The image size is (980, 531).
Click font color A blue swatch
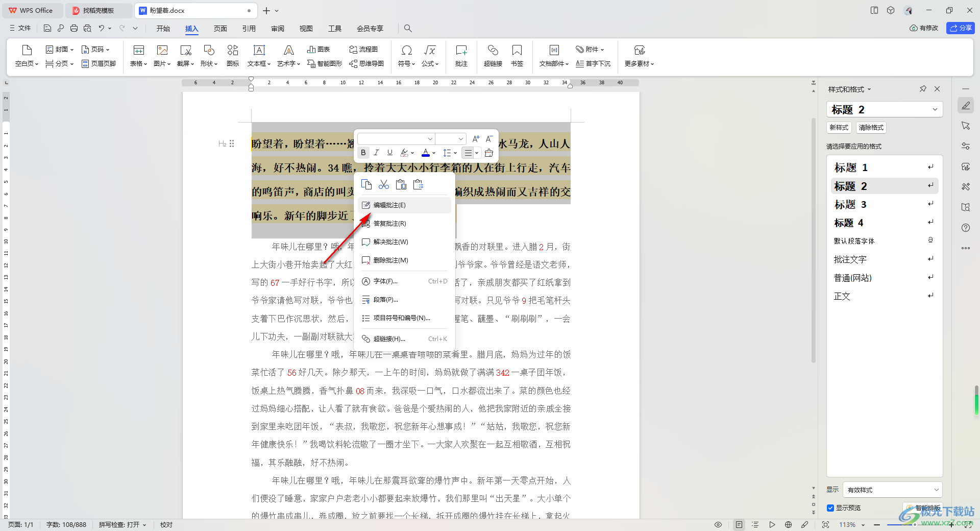click(426, 153)
